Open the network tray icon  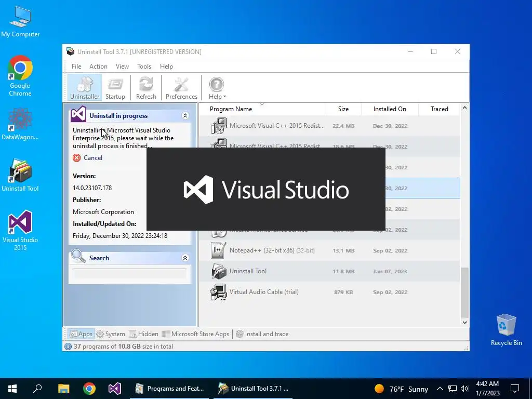point(453,389)
